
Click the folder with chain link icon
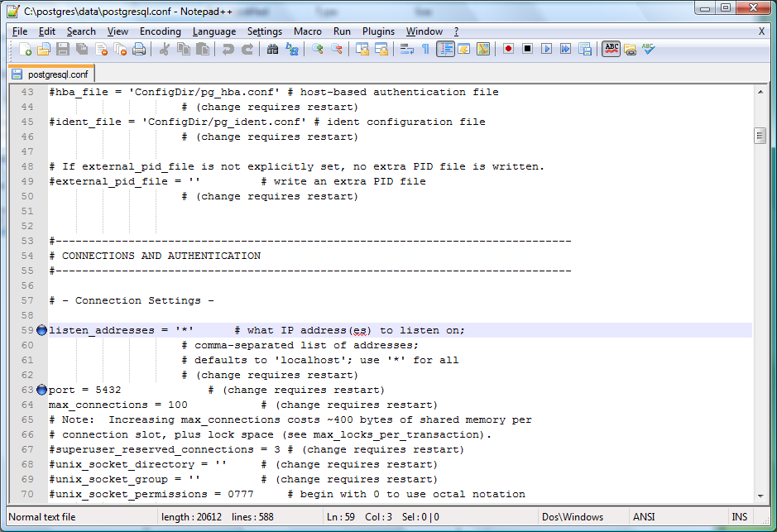pos(630,49)
